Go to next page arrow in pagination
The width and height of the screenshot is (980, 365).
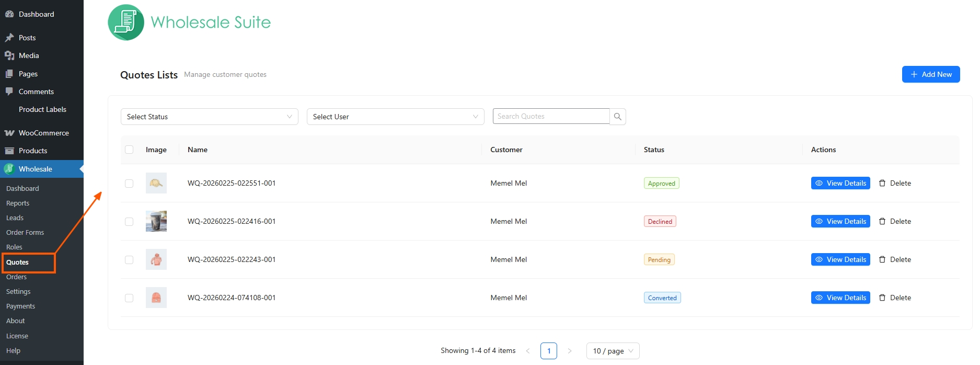coord(570,351)
